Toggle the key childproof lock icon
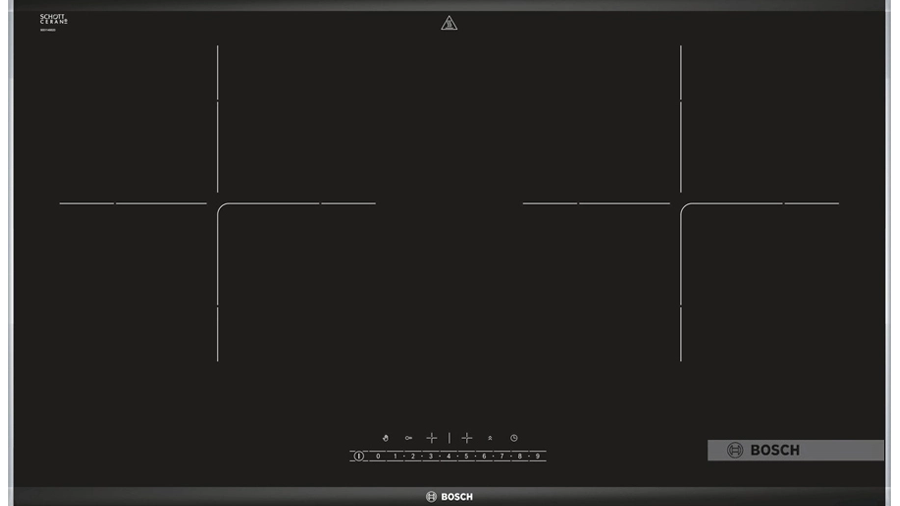The height and width of the screenshot is (506, 900). pos(409,438)
